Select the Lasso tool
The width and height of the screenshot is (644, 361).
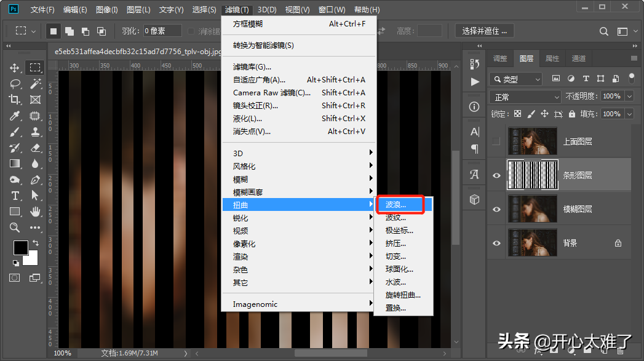[15, 84]
